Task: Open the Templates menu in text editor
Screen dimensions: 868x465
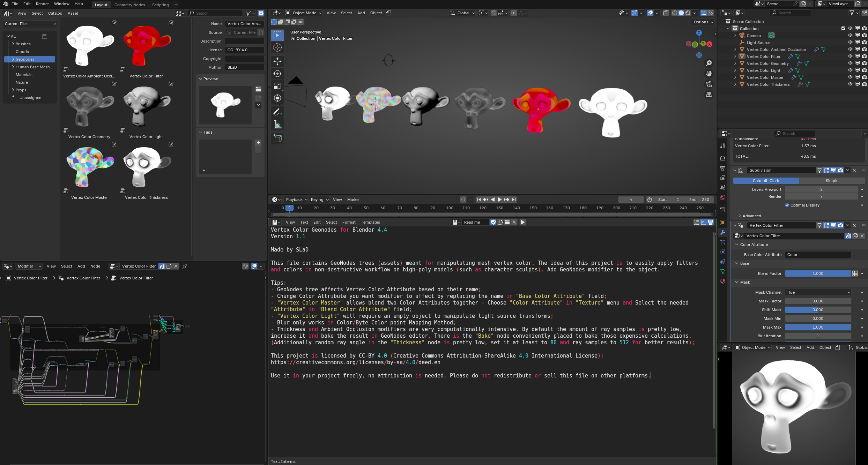Action: point(370,222)
